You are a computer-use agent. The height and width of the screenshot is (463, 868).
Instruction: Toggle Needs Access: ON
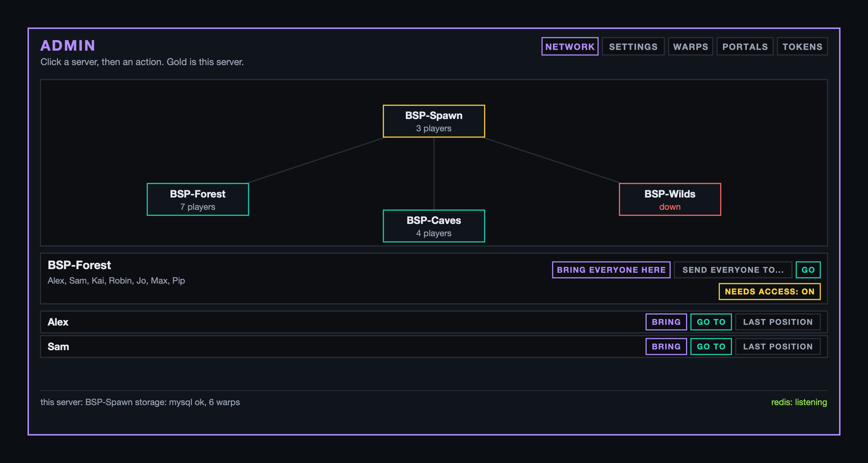pos(770,292)
